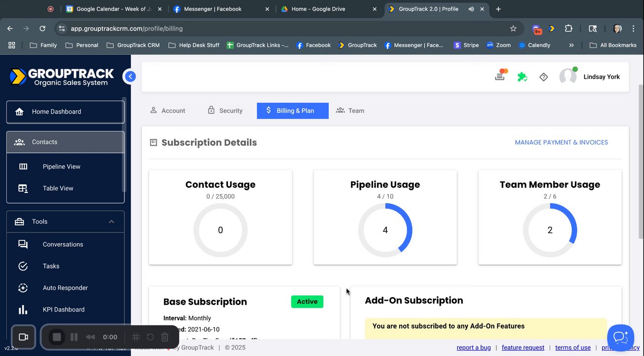The width and height of the screenshot is (644, 356).
Task: Open the Chrome three-dot menu
Action: [x=635, y=29]
